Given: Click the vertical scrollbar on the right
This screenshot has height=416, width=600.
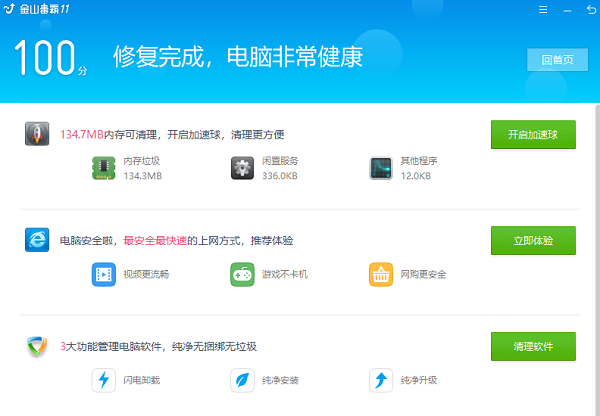Looking at the screenshot, I should click(x=598, y=259).
